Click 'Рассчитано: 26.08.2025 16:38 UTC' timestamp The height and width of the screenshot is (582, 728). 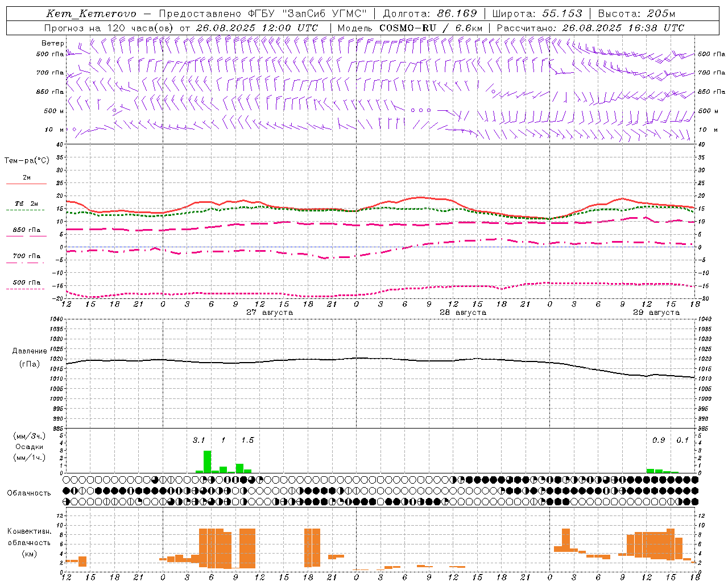coord(590,28)
